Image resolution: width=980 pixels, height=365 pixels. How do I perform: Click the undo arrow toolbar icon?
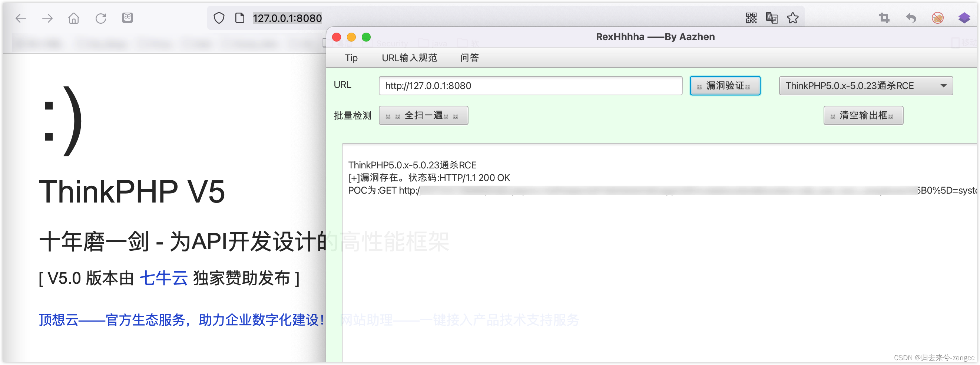click(x=911, y=18)
